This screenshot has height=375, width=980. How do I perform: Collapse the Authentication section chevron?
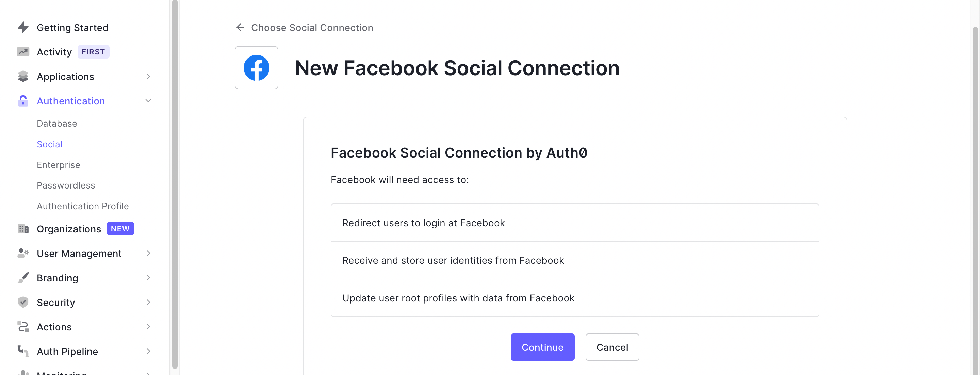click(x=148, y=101)
